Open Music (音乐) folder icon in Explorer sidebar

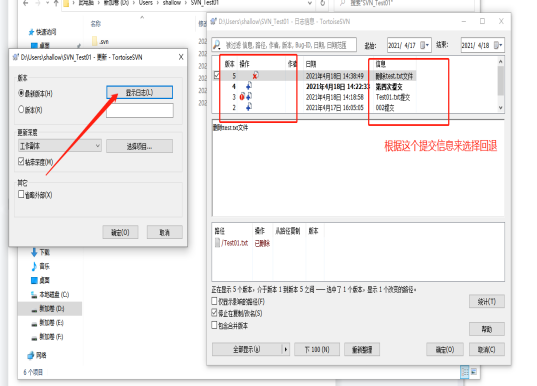coord(34,266)
